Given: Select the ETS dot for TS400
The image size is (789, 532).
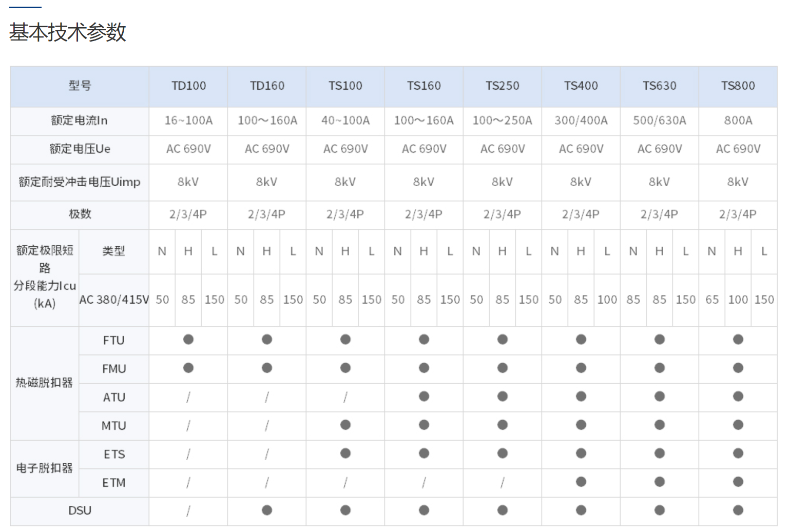Looking at the screenshot, I should tap(581, 454).
